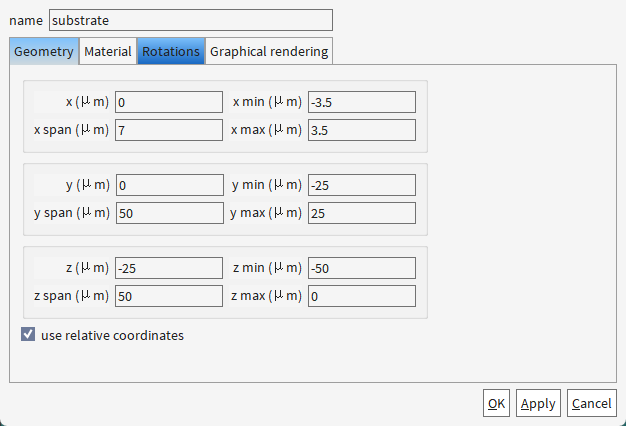
Task: Click the Apply button
Action: [538, 403]
